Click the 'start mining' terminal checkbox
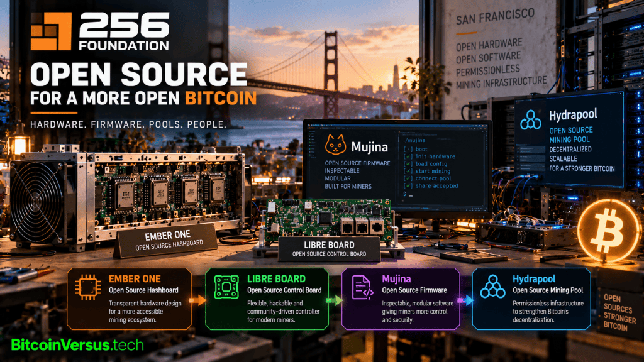The width and height of the screenshot is (644, 362). 408,172
